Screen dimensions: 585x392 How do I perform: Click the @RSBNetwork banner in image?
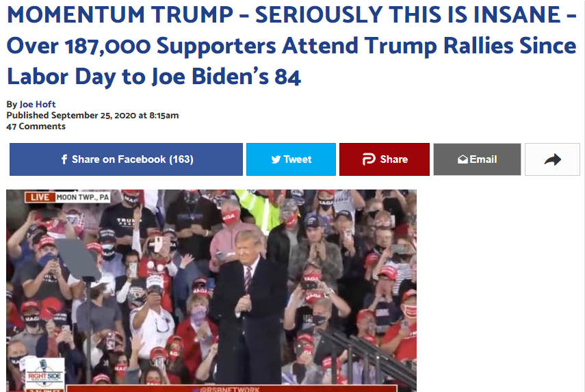(x=231, y=389)
